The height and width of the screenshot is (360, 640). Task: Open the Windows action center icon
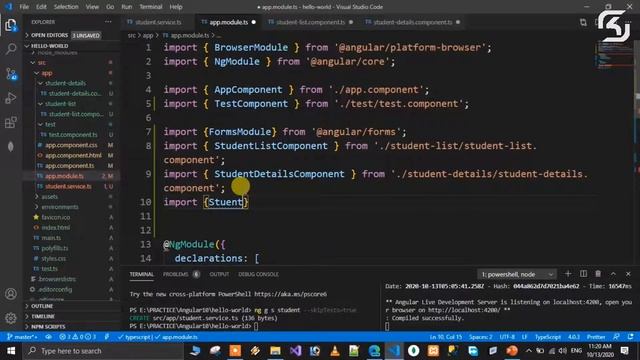[624, 351]
